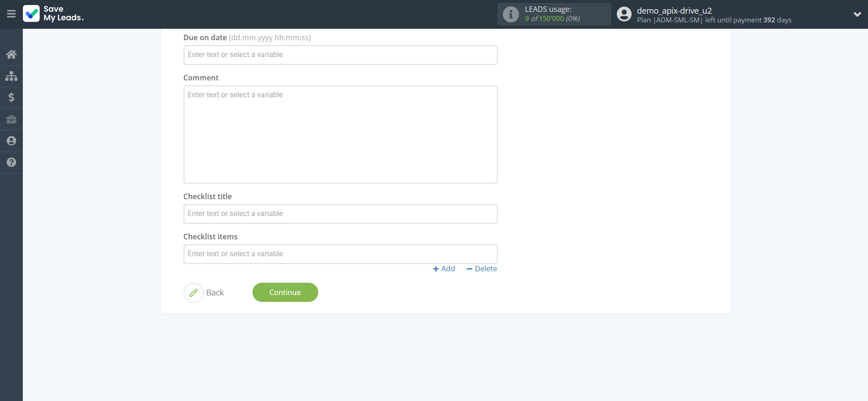The width and height of the screenshot is (868, 401).
Task: Click the Save My Leads logo
Action: coord(53,14)
